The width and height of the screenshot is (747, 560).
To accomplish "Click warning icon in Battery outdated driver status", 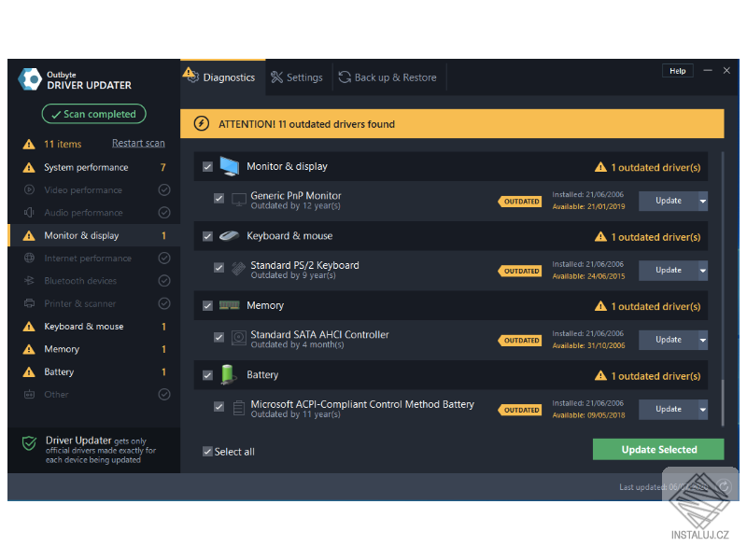I will click(x=600, y=375).
